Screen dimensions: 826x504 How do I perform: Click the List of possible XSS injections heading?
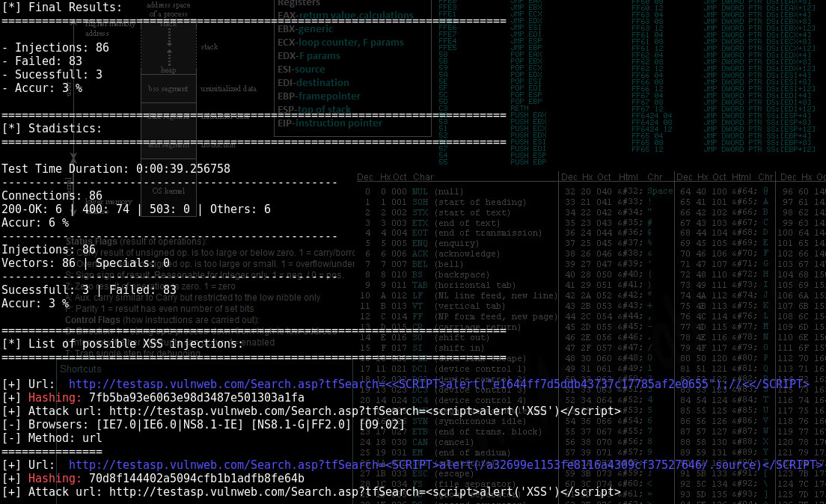[x=122, y=344]
